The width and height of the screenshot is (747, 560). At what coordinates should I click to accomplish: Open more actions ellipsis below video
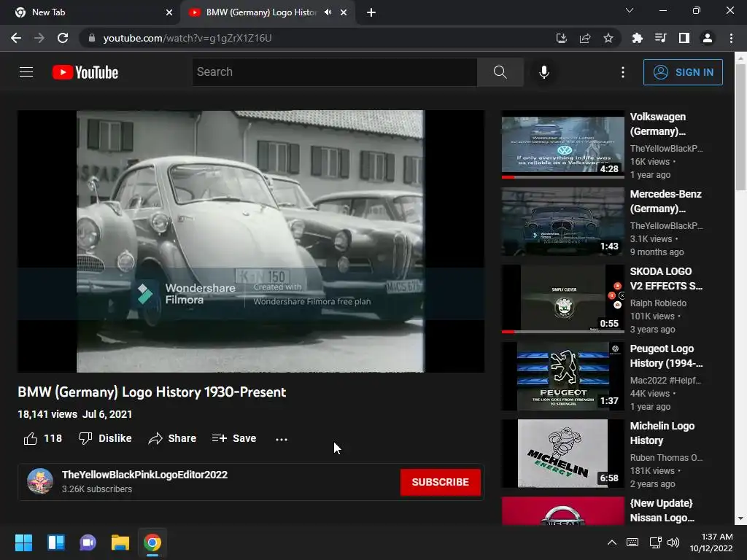[282, 439]
